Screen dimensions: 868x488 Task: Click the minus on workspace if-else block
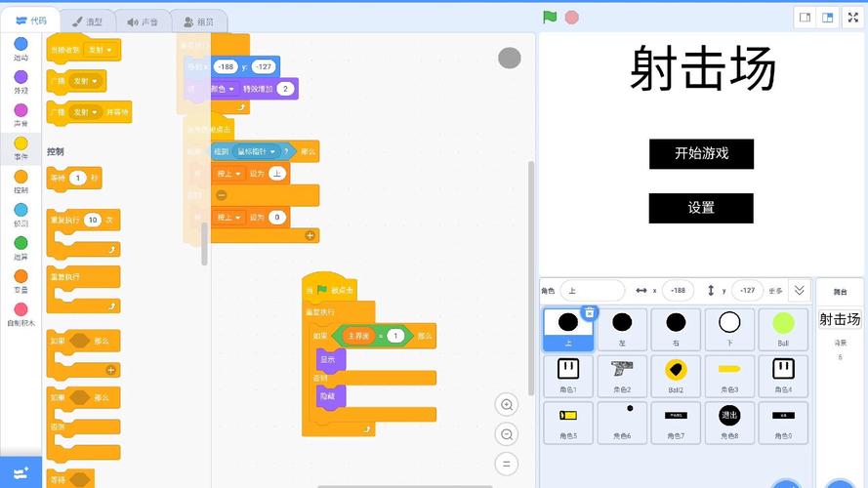(x=222, y=195)
